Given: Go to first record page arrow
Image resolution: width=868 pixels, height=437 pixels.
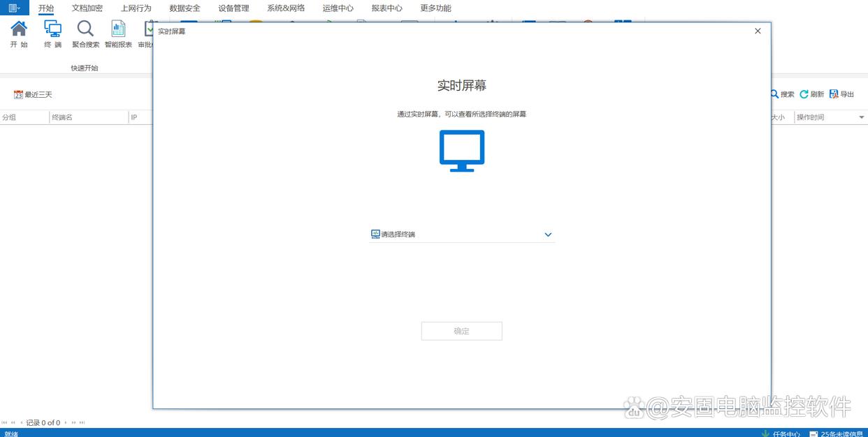Looking at the screenshot, I should [4, 422].
